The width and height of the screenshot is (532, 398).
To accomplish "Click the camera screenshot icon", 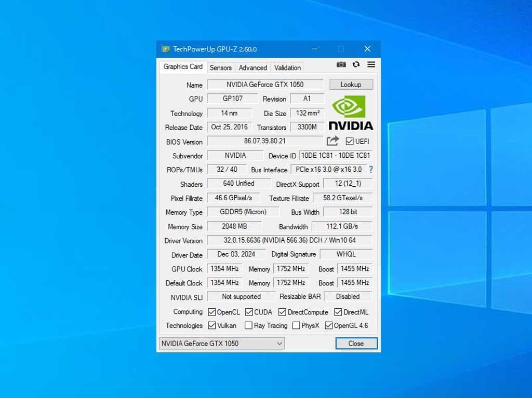I will point(341,64).
